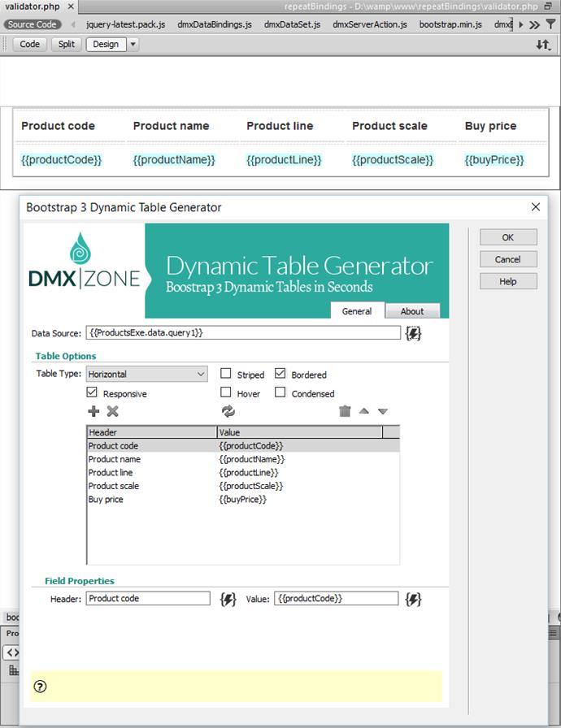Move column down with the arrow
Viewport: 561px width, 728px height.
pyautogui.click(x=383, y=411)
